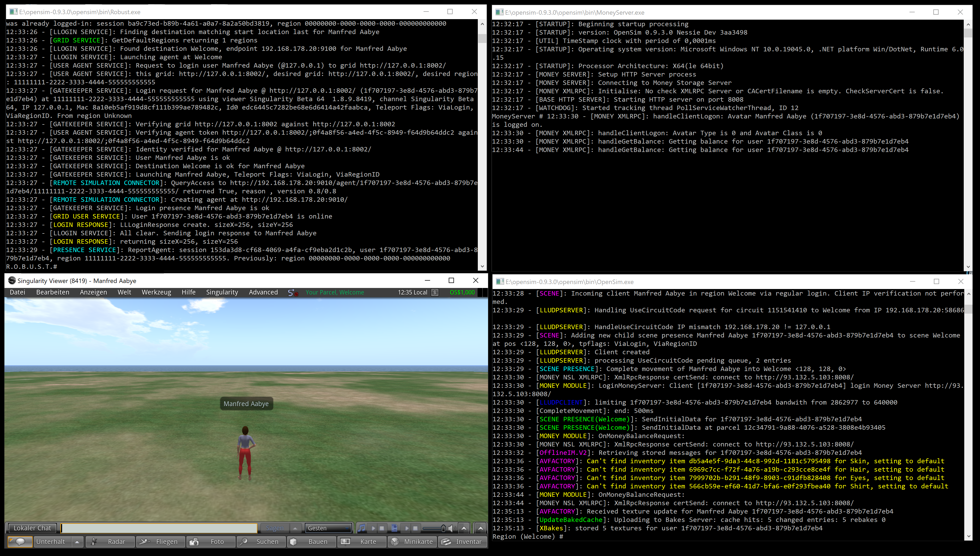The width and height of the screenshot is (980, 556).
Task: Expand the arrow next to Sagen
Action: [x=295, y=528]
